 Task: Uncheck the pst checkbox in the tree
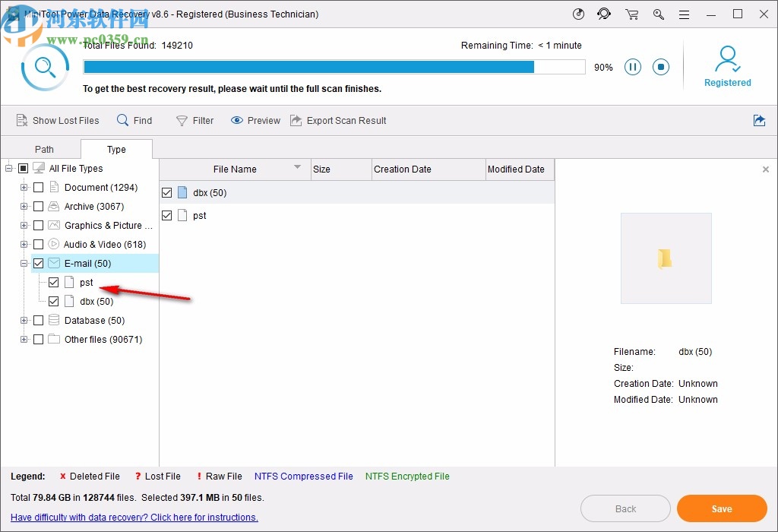tap(54, 283)
